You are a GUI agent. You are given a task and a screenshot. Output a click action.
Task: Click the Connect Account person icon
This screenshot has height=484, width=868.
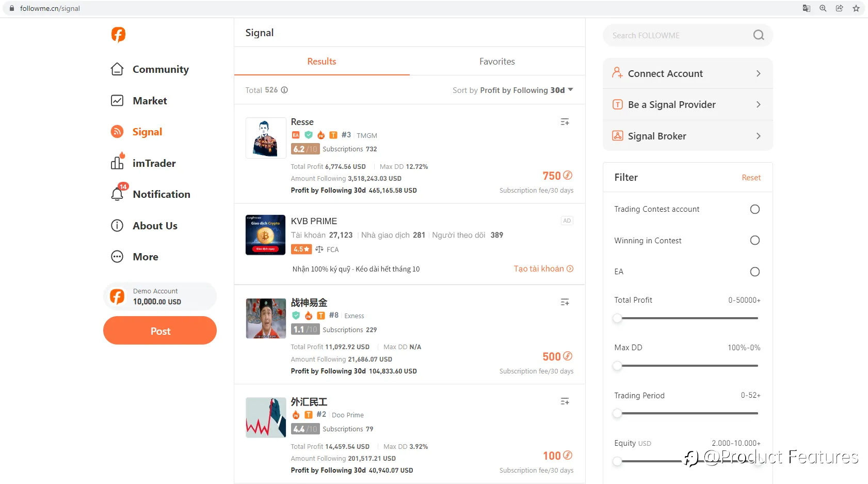(617, 73)
